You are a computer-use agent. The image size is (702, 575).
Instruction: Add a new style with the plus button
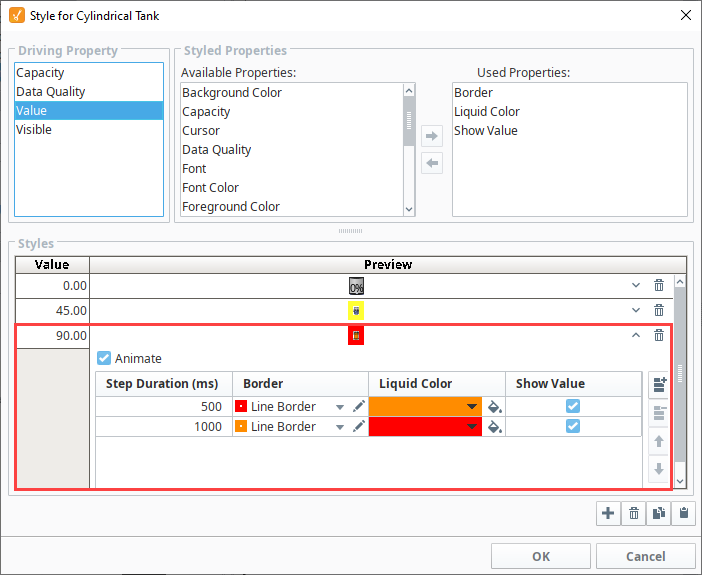pyautogui.click(x=608, y=513)
